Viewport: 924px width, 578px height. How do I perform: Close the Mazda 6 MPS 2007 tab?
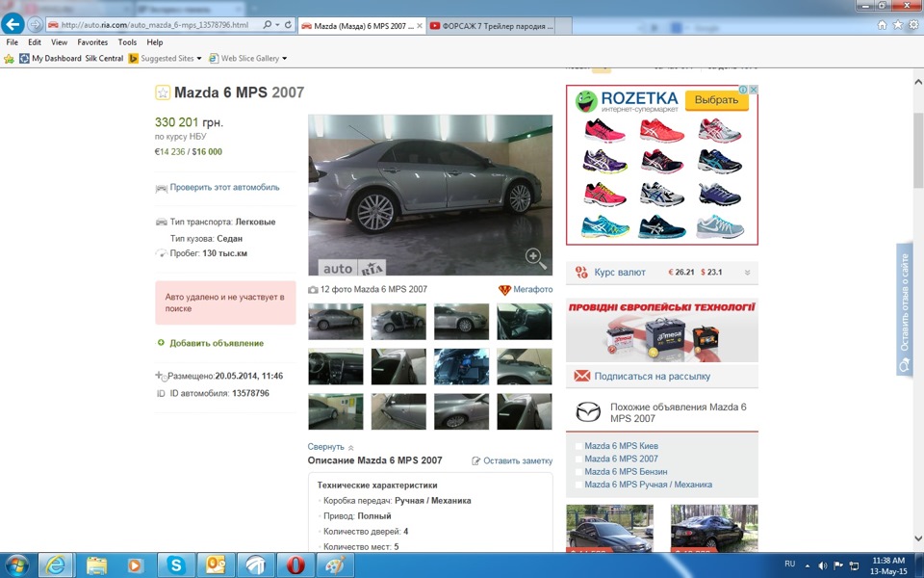pos(419,26)
